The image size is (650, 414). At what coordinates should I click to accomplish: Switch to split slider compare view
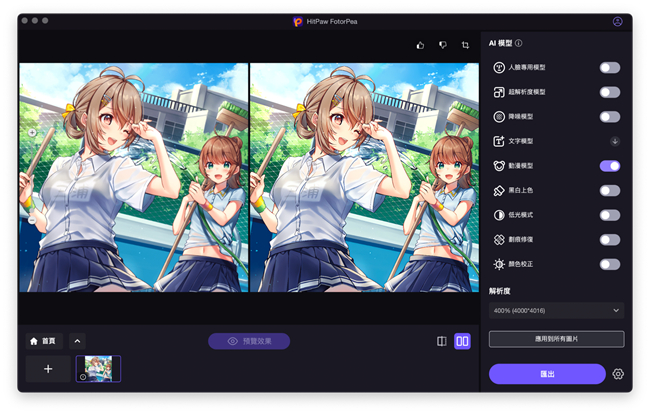[x=442, y=341]
